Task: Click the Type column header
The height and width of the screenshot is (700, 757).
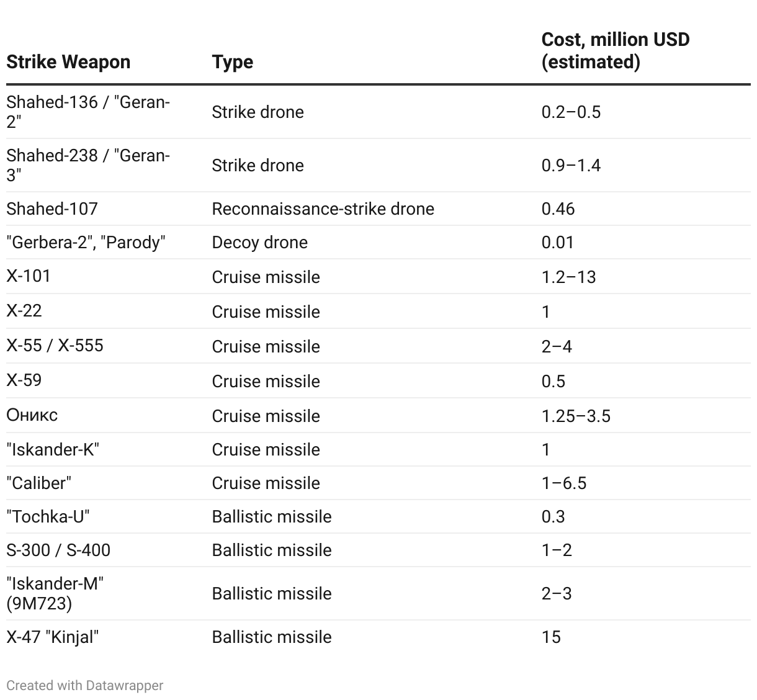Action: click(x=232, y=62)
